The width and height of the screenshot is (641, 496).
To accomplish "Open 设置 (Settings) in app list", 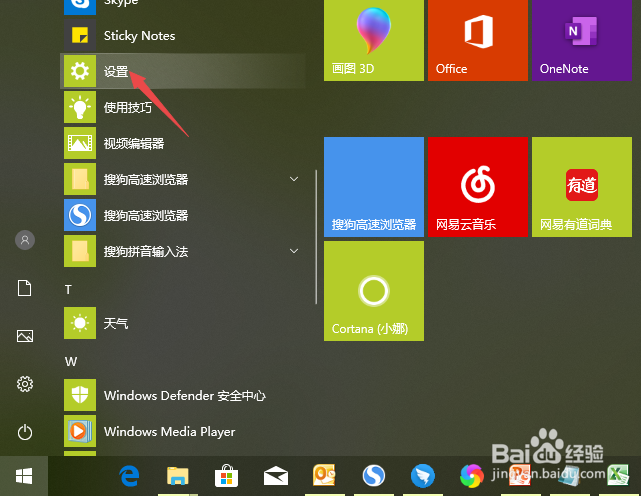I will pyautogui.click(x=183, y=71).
